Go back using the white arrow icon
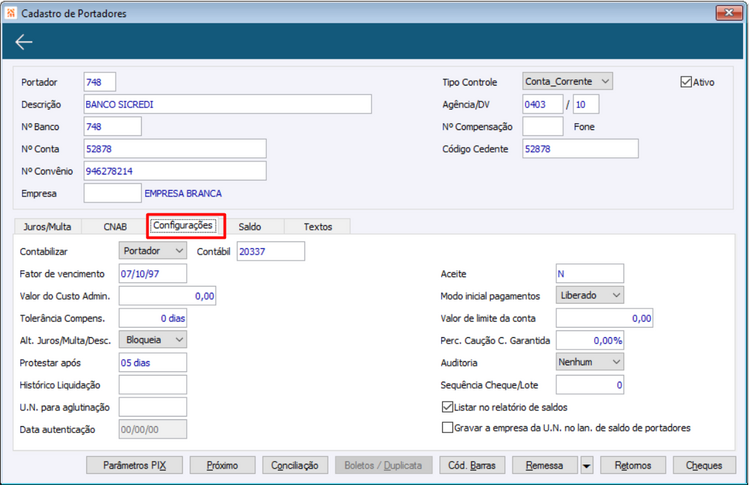Viewport: 750px width, 485px height. (x=23, y=42)
